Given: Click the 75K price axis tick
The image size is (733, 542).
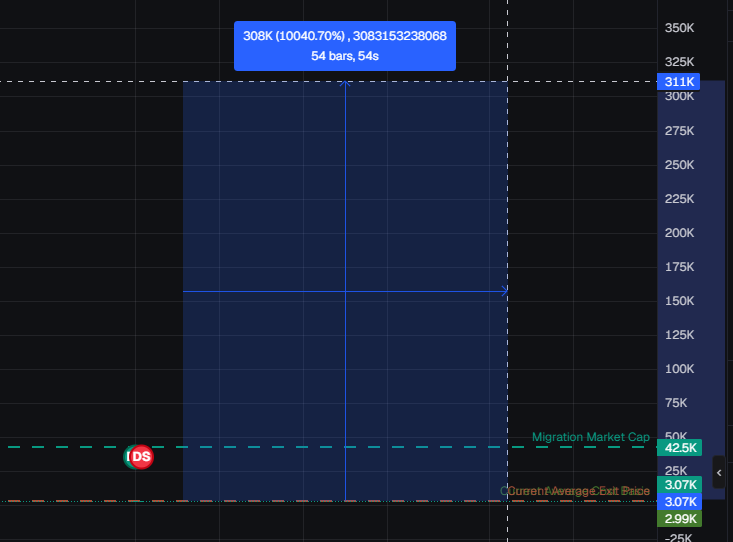Looking at the screenshot, I should [676, 403].
